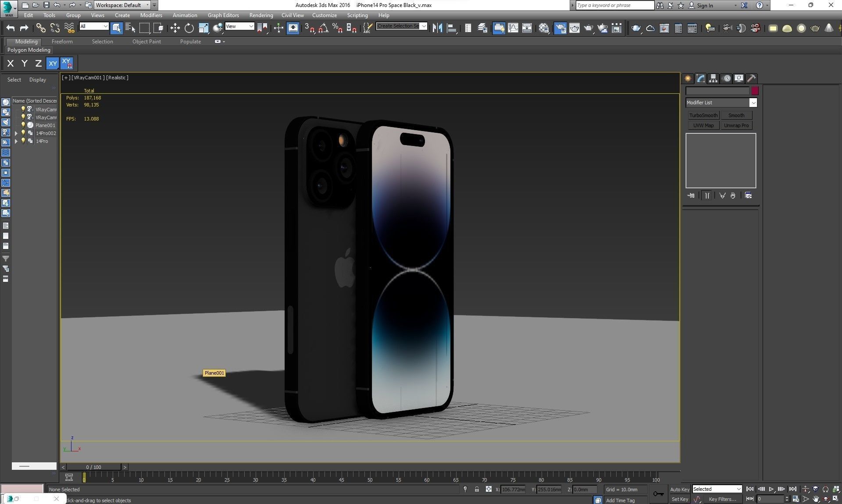This screenshot has width=842, height=504.
Task: Pick the Select and Rotate tool
Action: pyautogui.click(x=189, y=28)
